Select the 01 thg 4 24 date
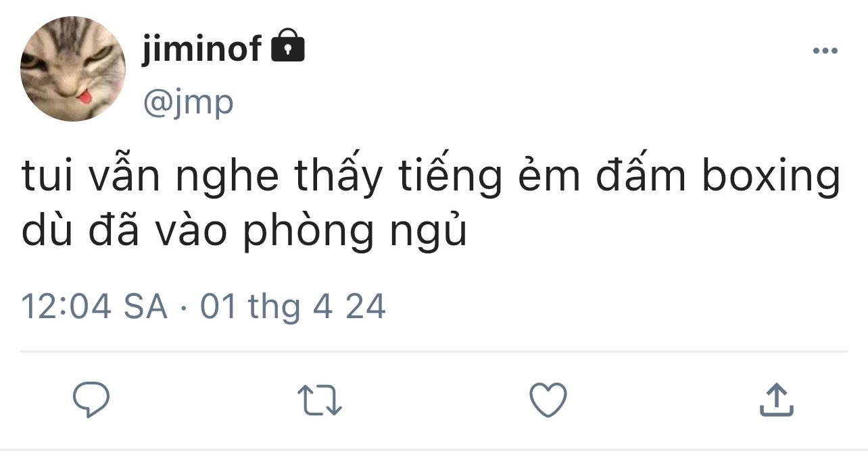The image size is (868, 462). [x=293, y=307]
